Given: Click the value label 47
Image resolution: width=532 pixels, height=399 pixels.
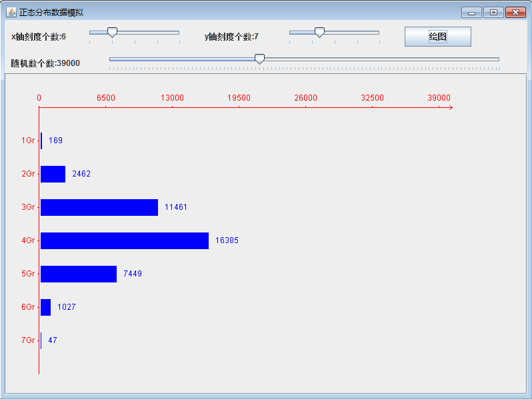Looking at the screenshot, I should point(53,340).
